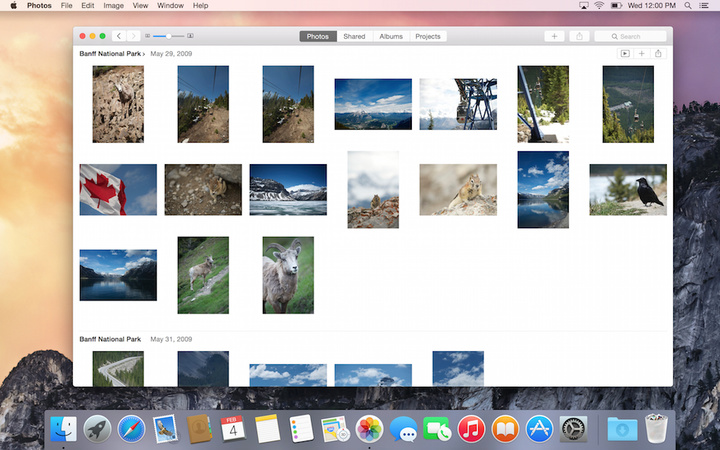Image resolution: width=720 pixels, height=450 pixels.
Task: Open the Projects tab
Action: (428, 36)
